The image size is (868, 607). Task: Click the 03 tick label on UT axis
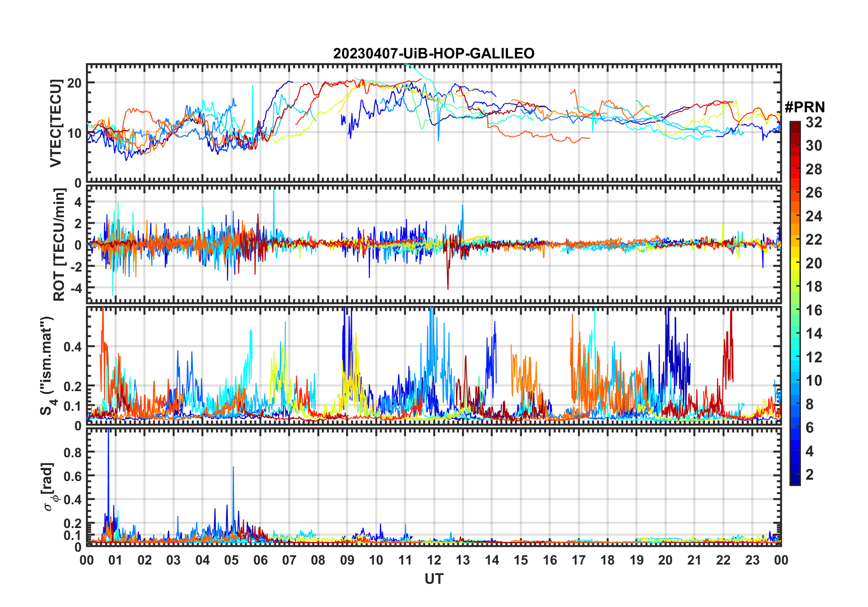pos(173,560)
